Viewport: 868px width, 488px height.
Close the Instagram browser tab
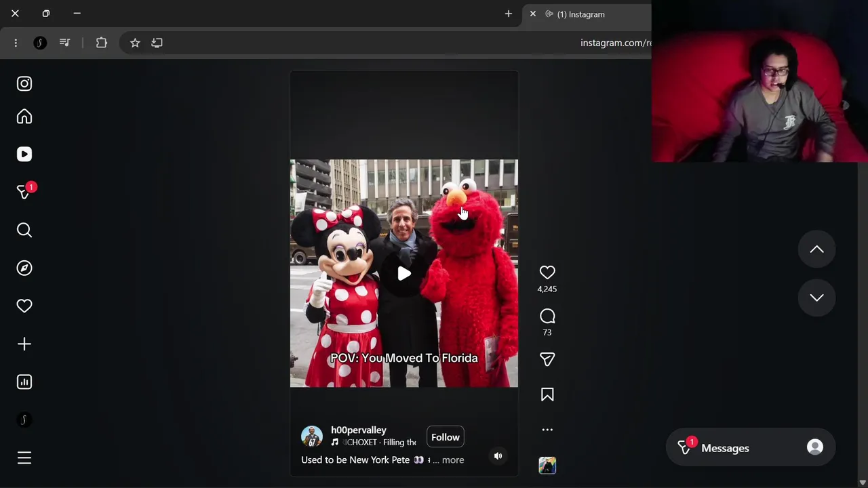click(x=533, y=14)
